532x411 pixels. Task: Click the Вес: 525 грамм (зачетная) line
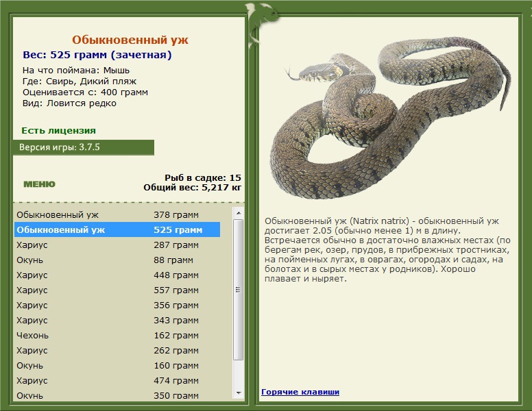click(97, 55)
